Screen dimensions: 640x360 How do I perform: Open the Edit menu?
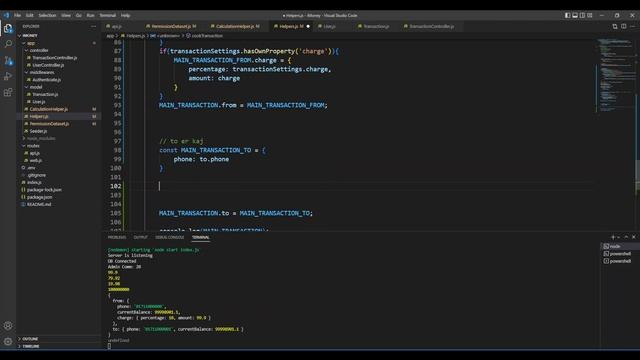[x=30, y=15]
